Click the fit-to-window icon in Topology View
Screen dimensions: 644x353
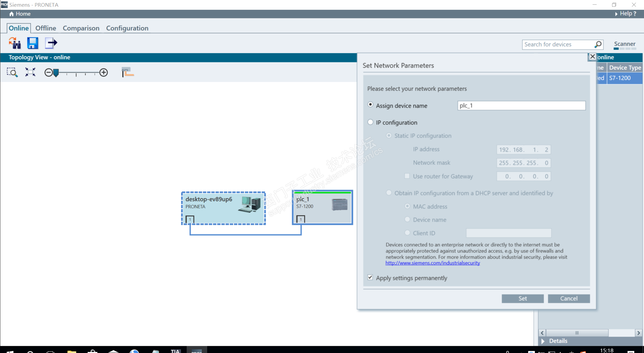point(30,72)
